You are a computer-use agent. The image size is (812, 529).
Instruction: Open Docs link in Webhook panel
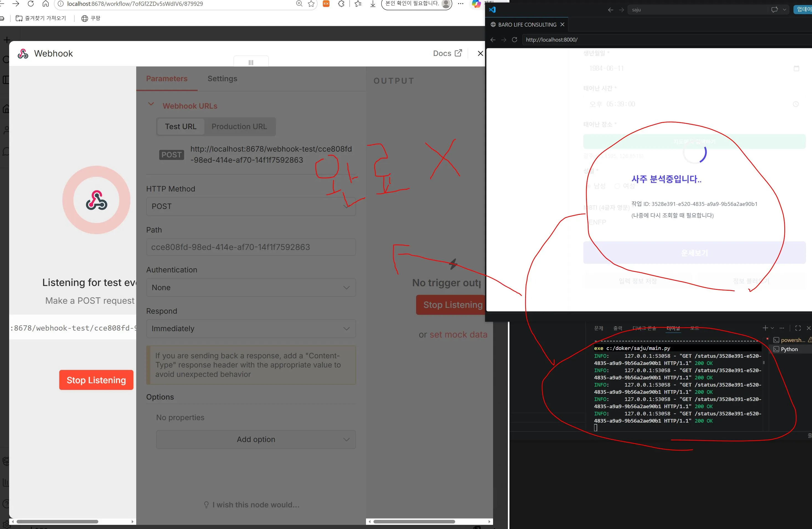click(x=447, y=53)
